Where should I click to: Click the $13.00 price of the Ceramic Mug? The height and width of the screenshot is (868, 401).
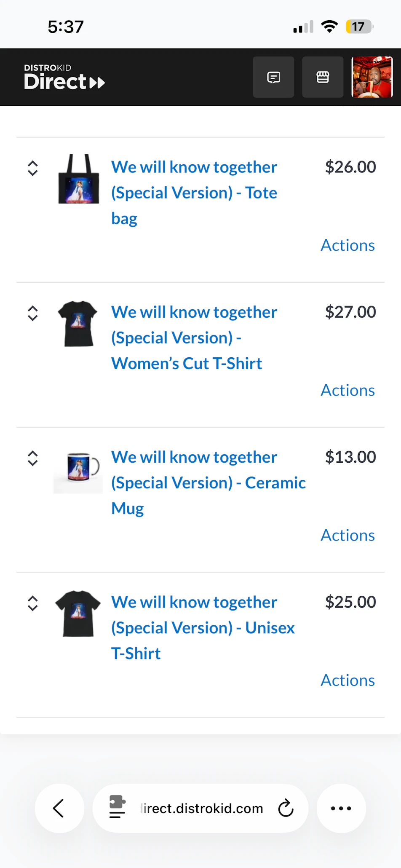click(x=350, y=456)
